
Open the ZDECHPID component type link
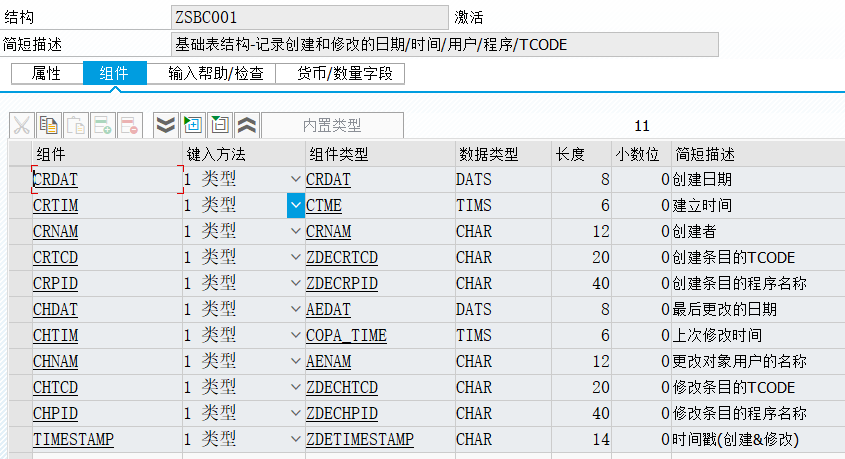click(x=342, y=413)
